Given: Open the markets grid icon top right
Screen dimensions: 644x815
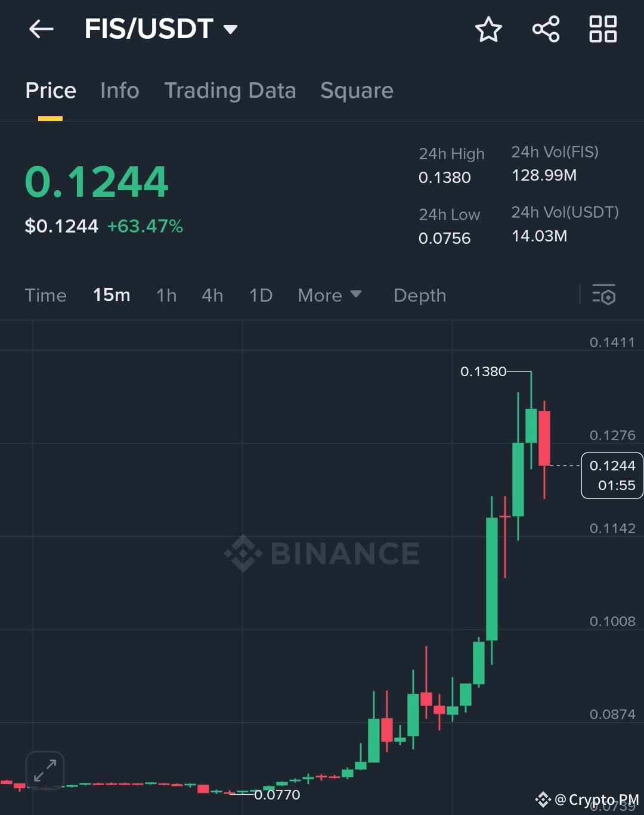Looking at the screenshot, I should tap(603, 29).
